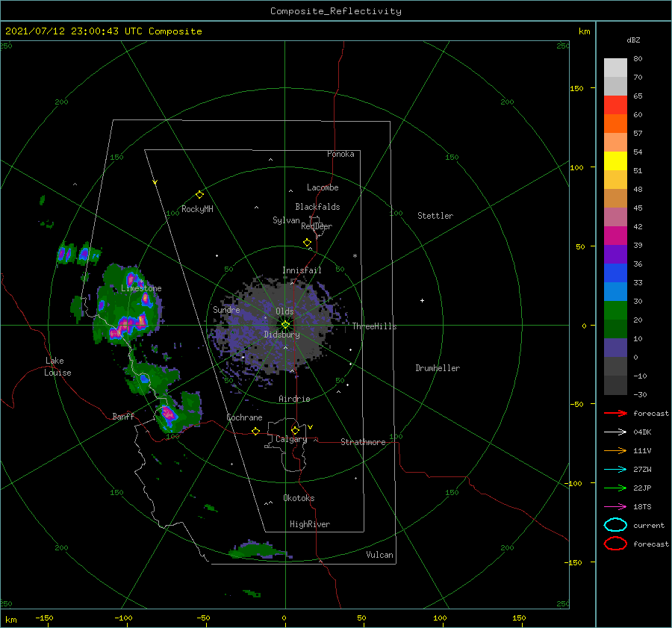Click the Sylvan label
672x628 pixels.
coord(286,220)
